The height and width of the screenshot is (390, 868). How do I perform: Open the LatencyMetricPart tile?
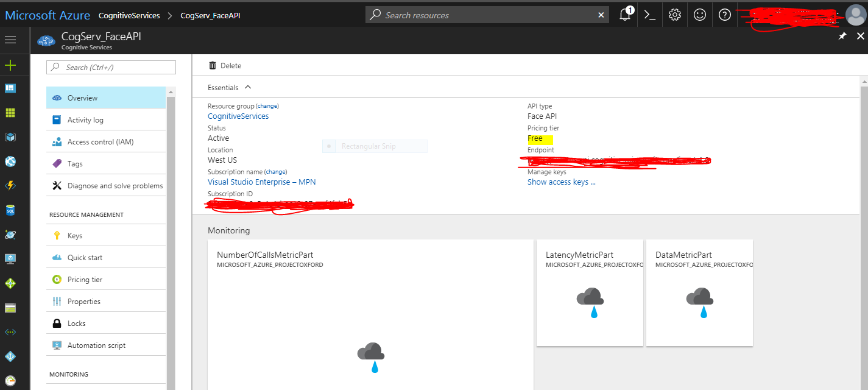(x=590, y=292)
